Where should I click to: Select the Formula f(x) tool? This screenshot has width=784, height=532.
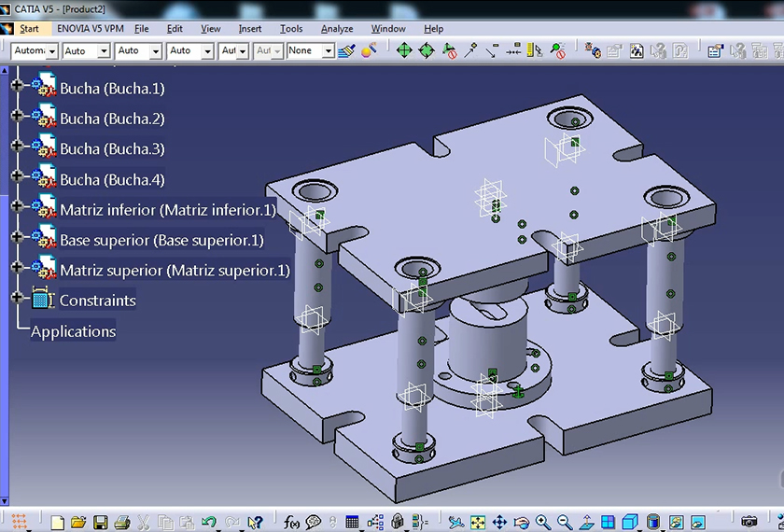click(291, 523)
